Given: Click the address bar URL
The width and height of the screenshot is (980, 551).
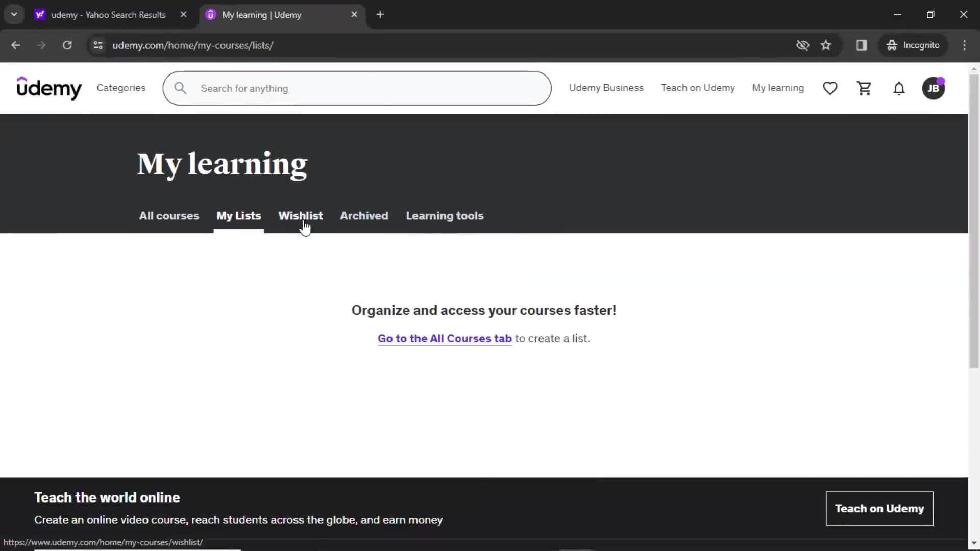Looking at the screenshot, I should tap(192, 45).
